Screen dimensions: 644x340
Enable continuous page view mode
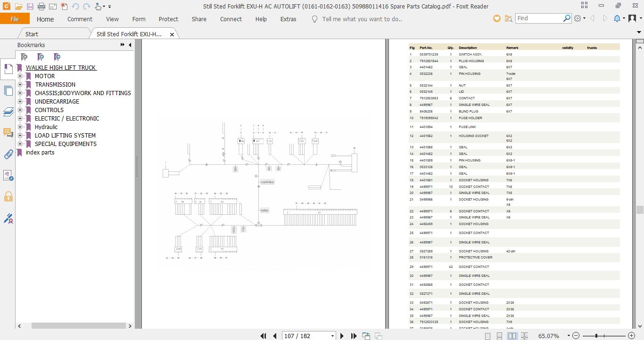pyautogui.click(x=500, y=336)
